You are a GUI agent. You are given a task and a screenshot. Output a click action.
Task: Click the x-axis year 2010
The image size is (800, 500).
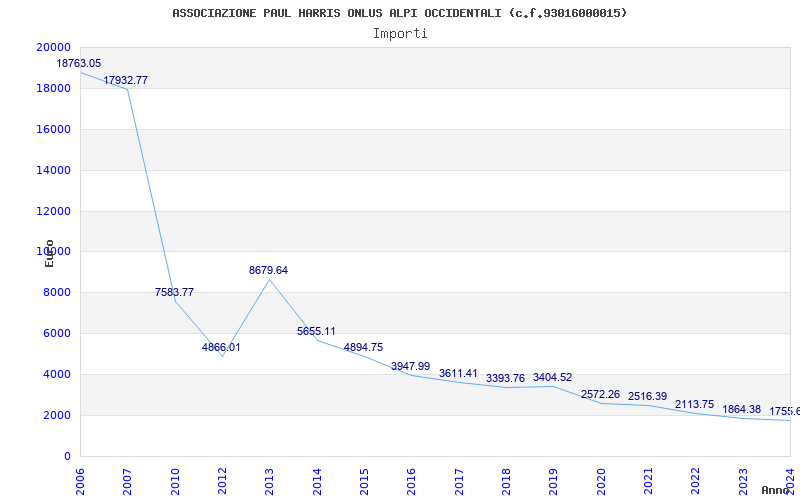[175, 482]
